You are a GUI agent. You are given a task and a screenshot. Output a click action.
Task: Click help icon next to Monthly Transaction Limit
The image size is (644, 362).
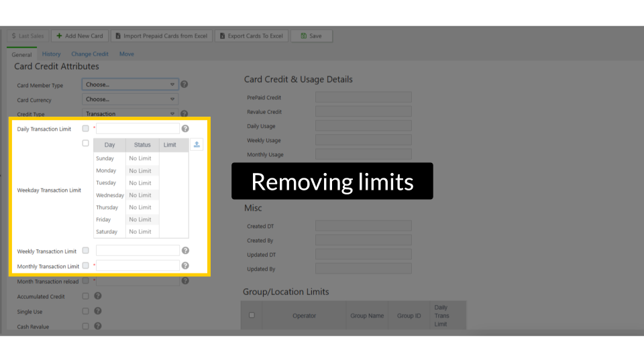click(x=185, y=265)
